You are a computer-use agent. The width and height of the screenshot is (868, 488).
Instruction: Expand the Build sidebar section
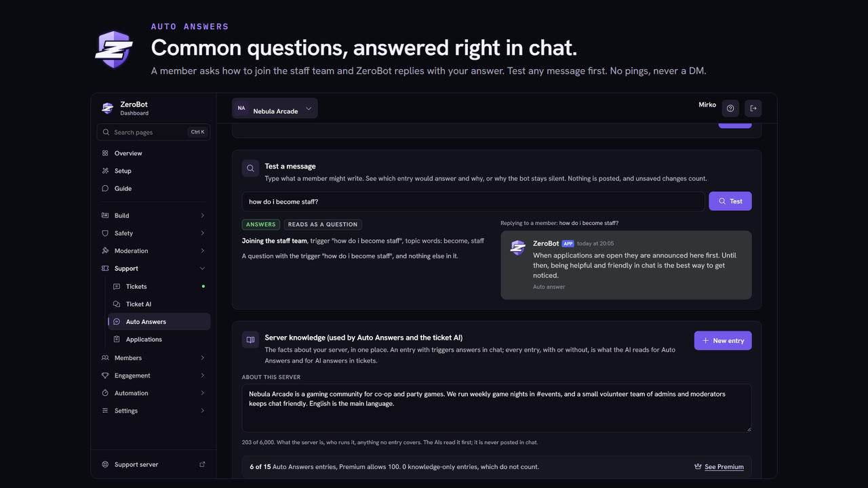tap(153, 216)
